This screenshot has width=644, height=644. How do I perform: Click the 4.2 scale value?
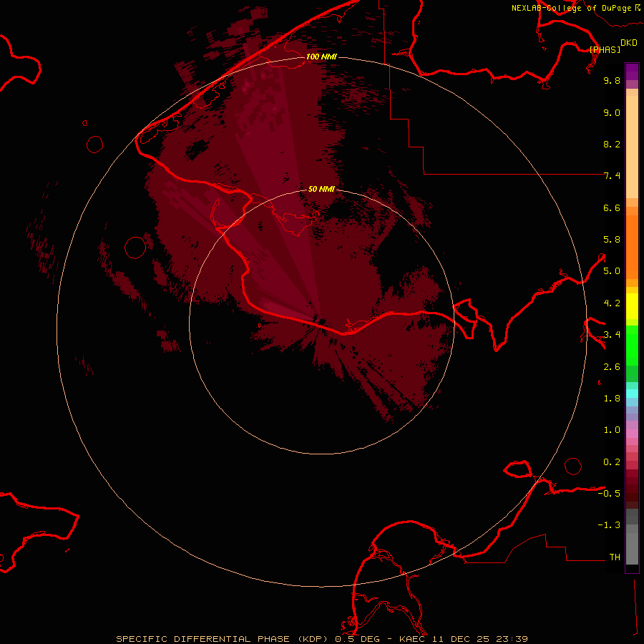[x=612, y=303]
